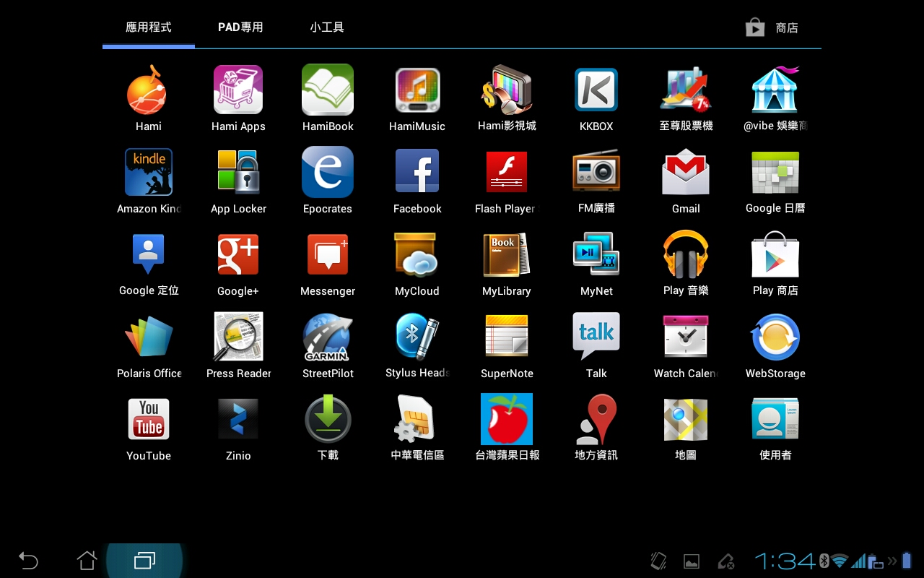
Task: Open Gmail app
Action: [x=686, y=172]
